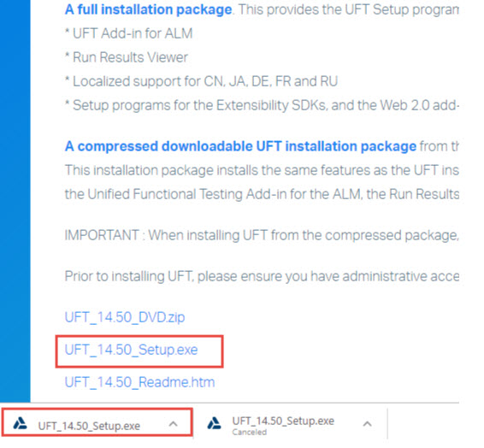This screenshot has width=484, height=448.
Task: Expand options chevron for the highlighted Setup.exe download
Action: pos(174,424)
